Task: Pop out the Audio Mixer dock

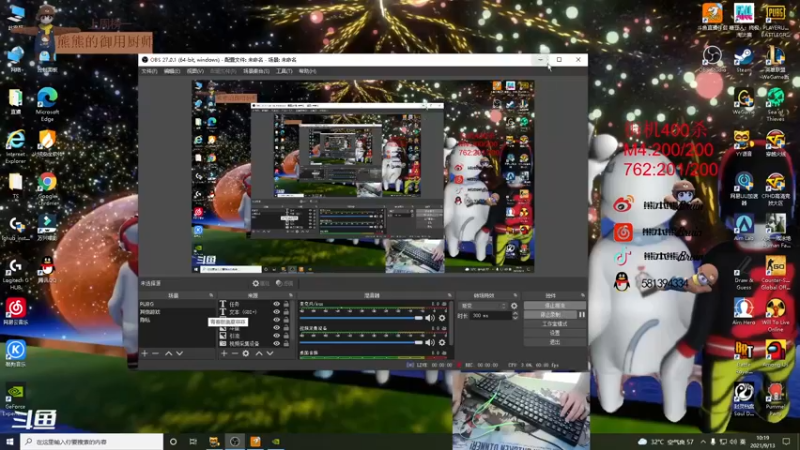Action: [x=449, y=295]
